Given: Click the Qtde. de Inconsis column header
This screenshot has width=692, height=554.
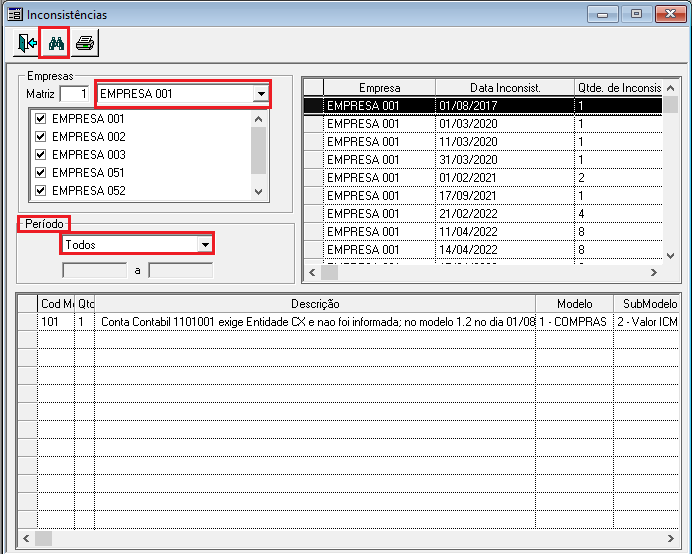Looking at the screenshot, I should 619,88.
